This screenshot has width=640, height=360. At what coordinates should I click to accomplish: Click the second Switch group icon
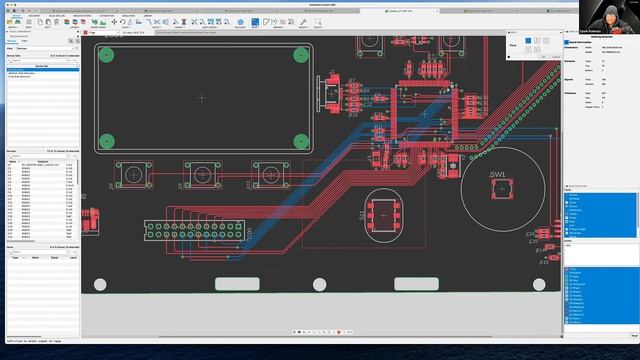coord(18,22)
